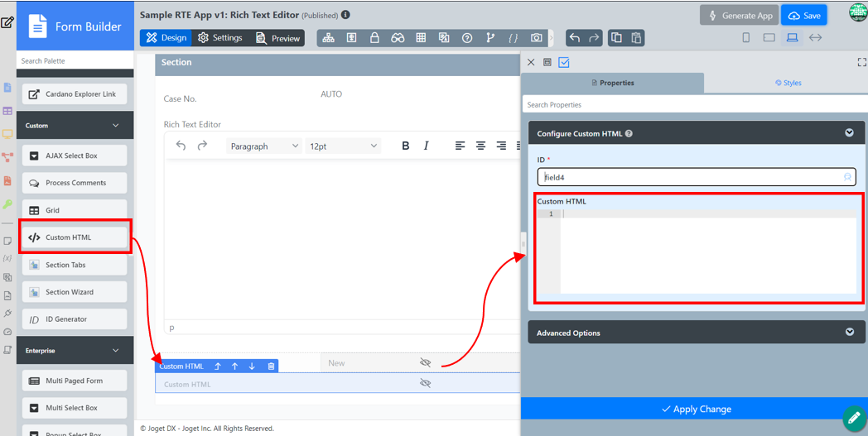Open the Paragraph format dropdown
Image resolution: width=868 pixels, height=436 pixels.
[x=264, y=146]
